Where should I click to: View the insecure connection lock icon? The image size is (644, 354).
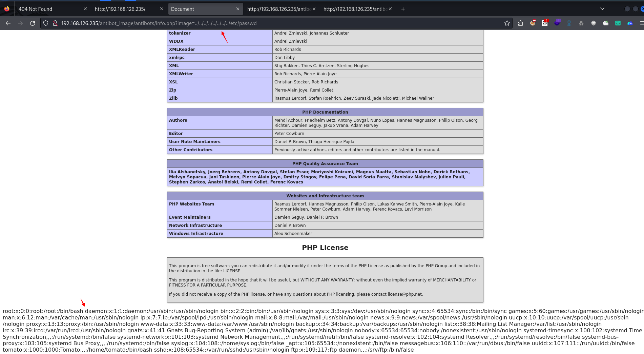[55, 23]
